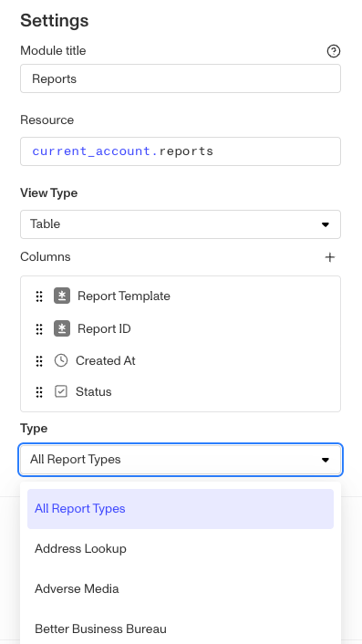The height and width of the screenshot is (644, 362).
Task: Collapse the Type dropdown showing All Report Types
Action: pos(181,460)
